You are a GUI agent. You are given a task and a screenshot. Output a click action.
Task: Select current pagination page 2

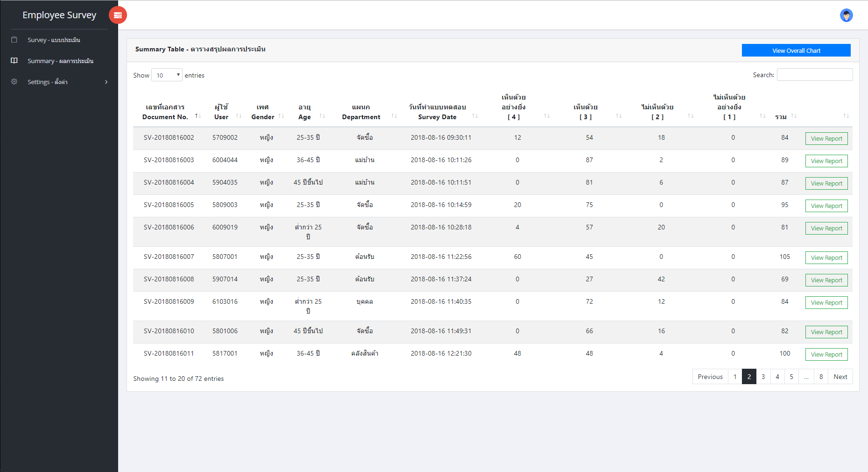pos(749,377)
